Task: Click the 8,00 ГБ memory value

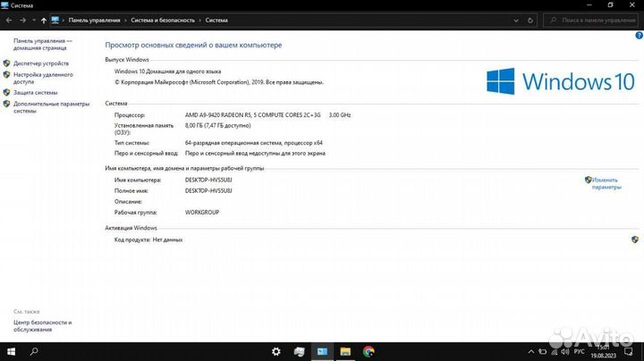Action: [217, 125]
